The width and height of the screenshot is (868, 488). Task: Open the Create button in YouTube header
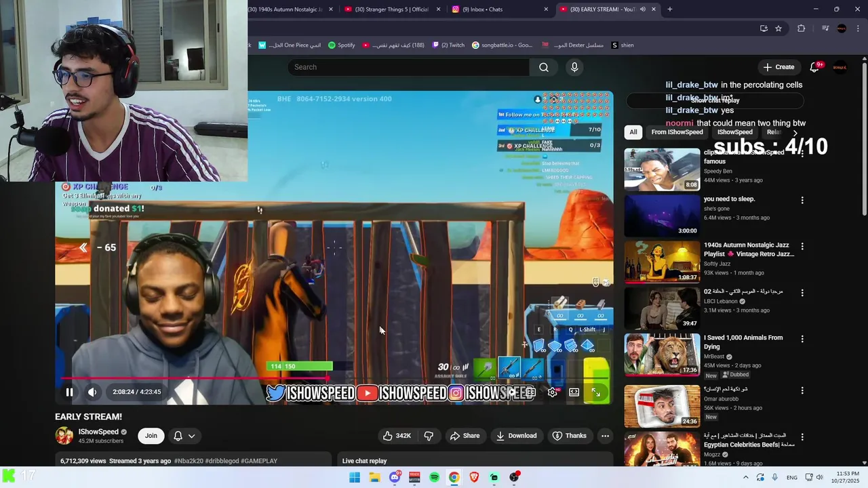pyautogui.click(x=778, y=67)
